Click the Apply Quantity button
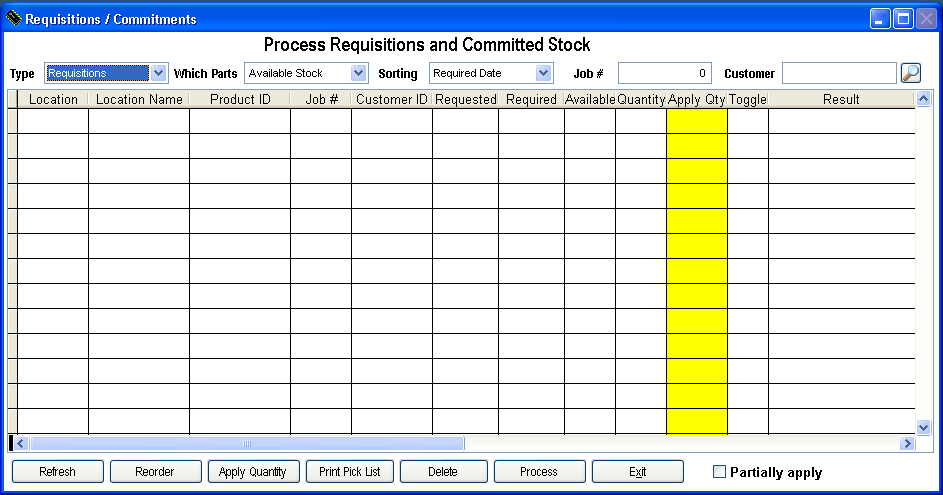Viewport: 943px width, 495px height. [252, 472]
